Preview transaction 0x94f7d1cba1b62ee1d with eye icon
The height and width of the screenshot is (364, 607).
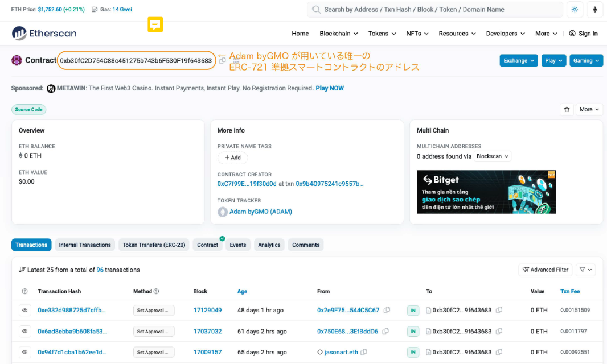point(25,352)
